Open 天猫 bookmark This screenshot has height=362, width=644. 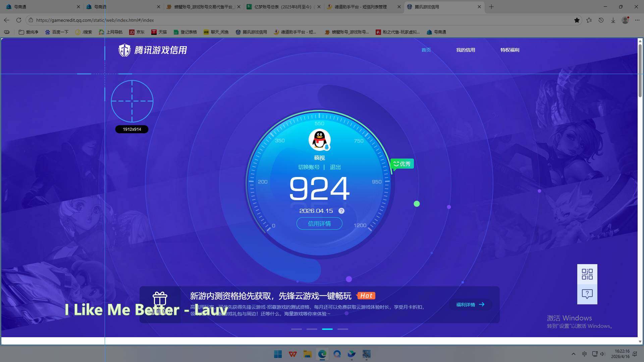[159, 32]
